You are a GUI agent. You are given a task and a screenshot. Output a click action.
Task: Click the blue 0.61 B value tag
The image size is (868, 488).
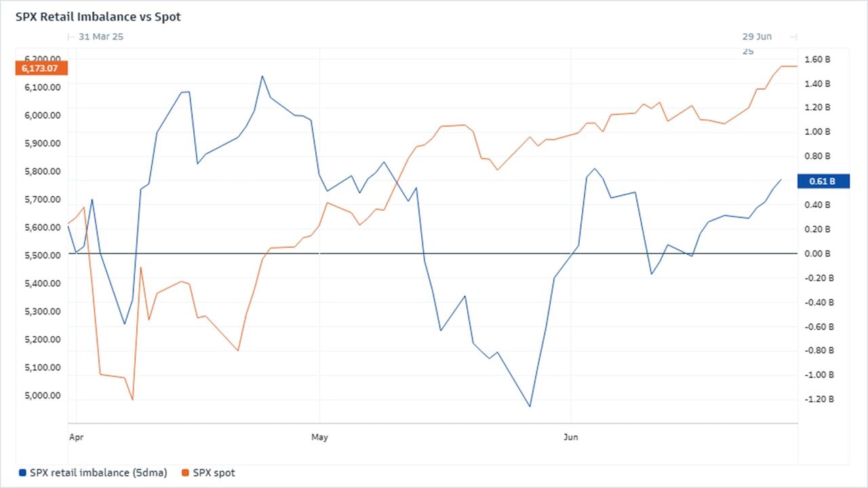pos(822,181)
